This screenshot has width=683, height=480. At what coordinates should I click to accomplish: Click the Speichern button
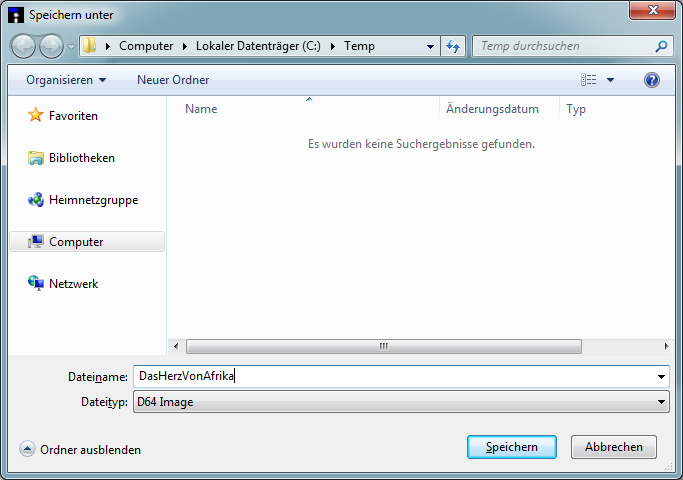coord(511,447)
